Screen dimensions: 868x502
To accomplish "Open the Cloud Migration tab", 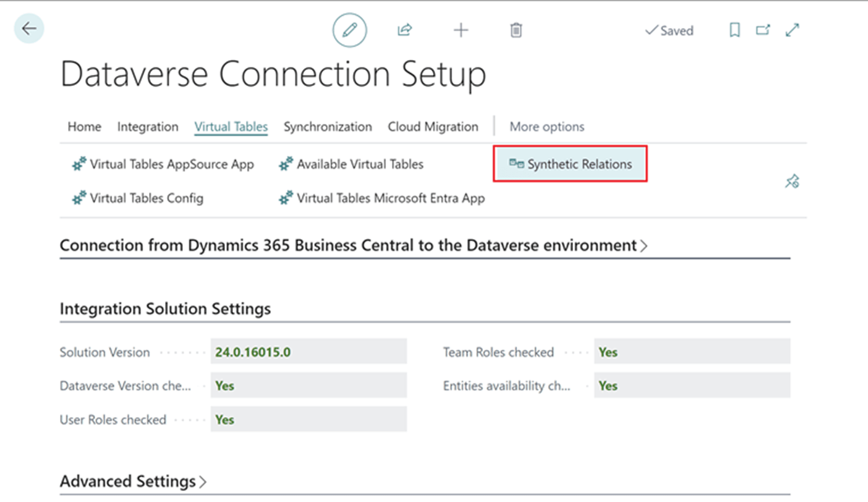I will tap(433, 127).
